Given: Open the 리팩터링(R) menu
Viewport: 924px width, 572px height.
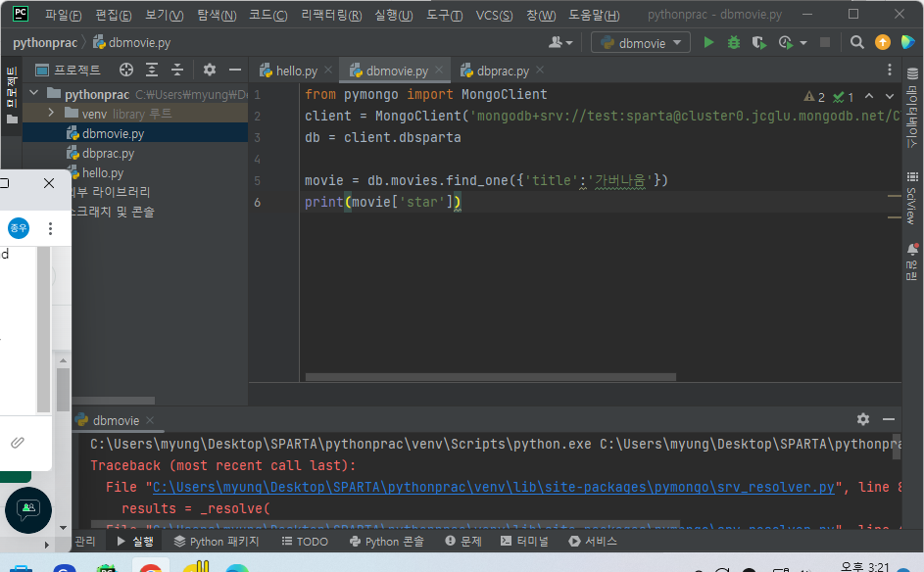Looking at the screenshot, I should [x=331, y=15].
